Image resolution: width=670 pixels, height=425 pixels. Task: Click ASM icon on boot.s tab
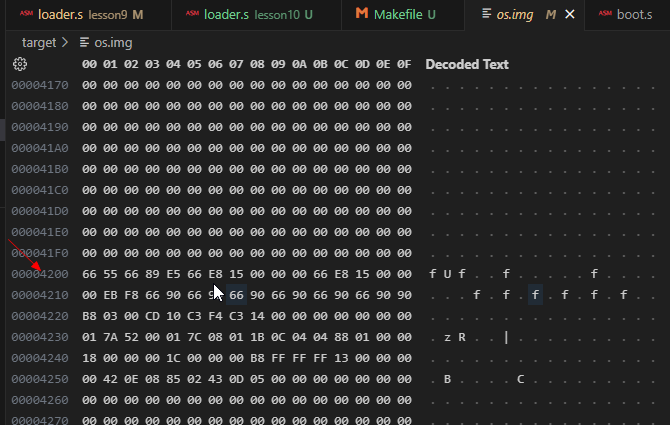[605, 13]
